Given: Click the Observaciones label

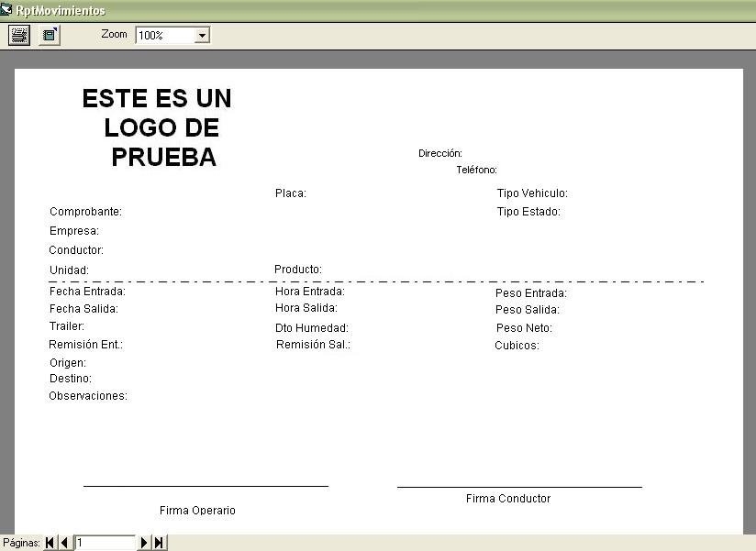Looking at the screenshot, I should (88, 396).
